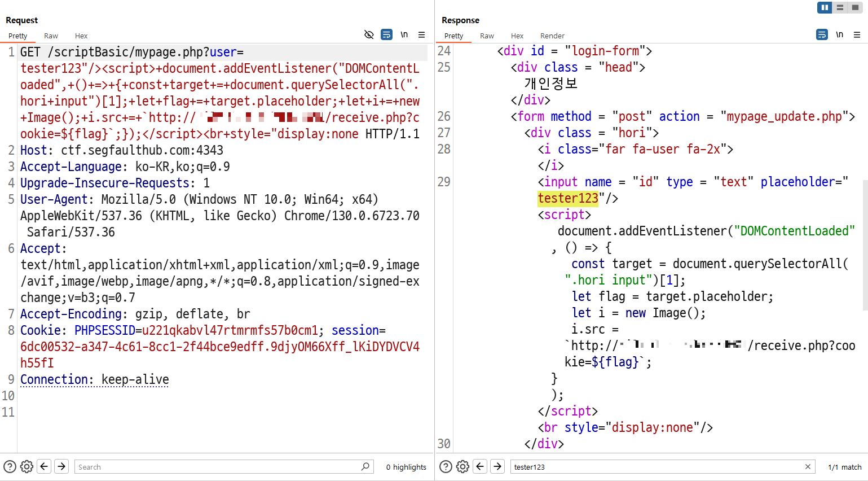Image resolution: width=868 pixels, height=481 pixels.
Task: Click the Response panel vertical scrollbar
Action: pyautogui.click(x=865, y=246)
